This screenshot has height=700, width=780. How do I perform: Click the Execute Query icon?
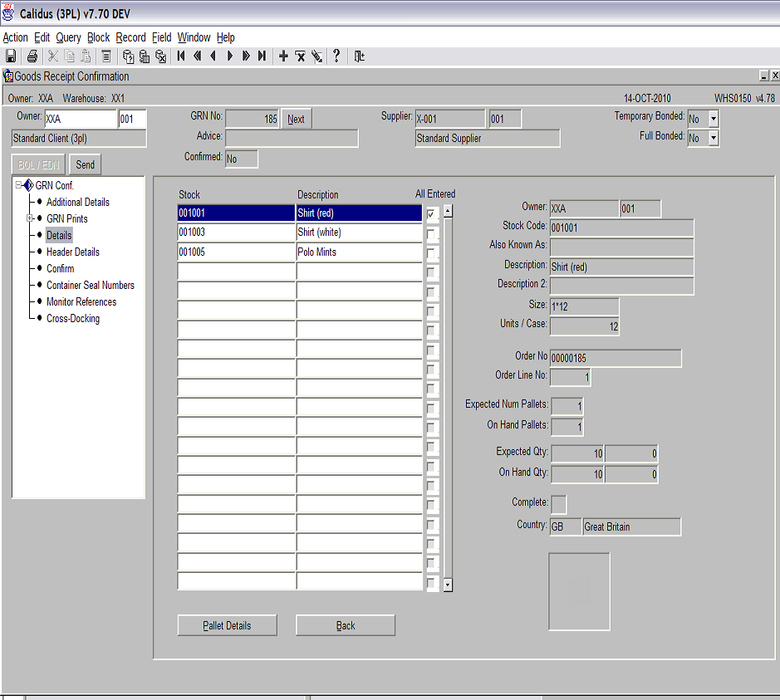click(145, 56)
